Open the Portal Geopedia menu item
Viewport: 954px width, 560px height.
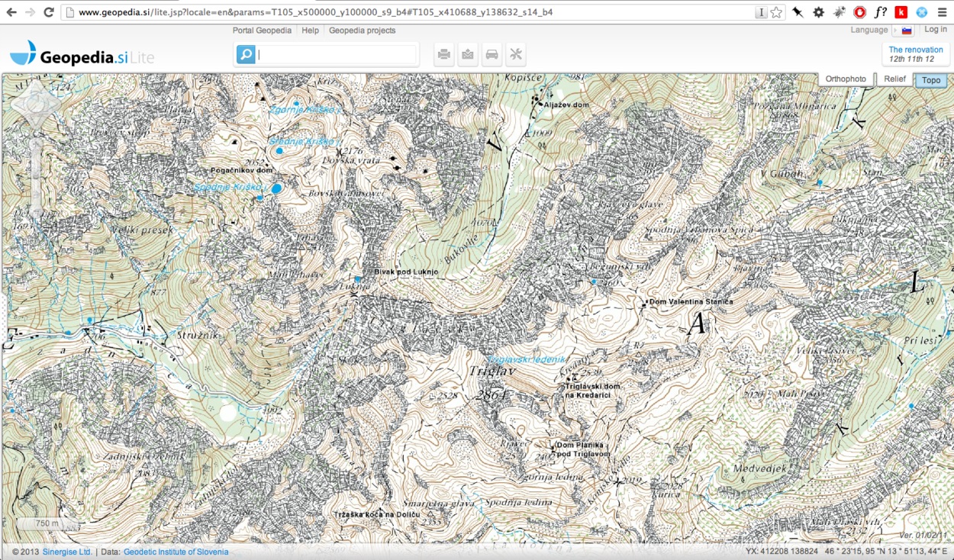coord(262,31)
